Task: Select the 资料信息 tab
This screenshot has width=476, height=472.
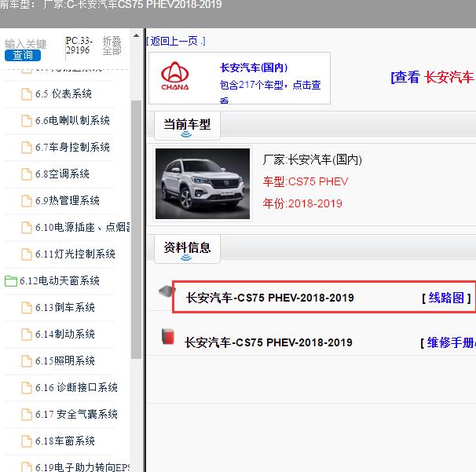Action: coord(187,249)
